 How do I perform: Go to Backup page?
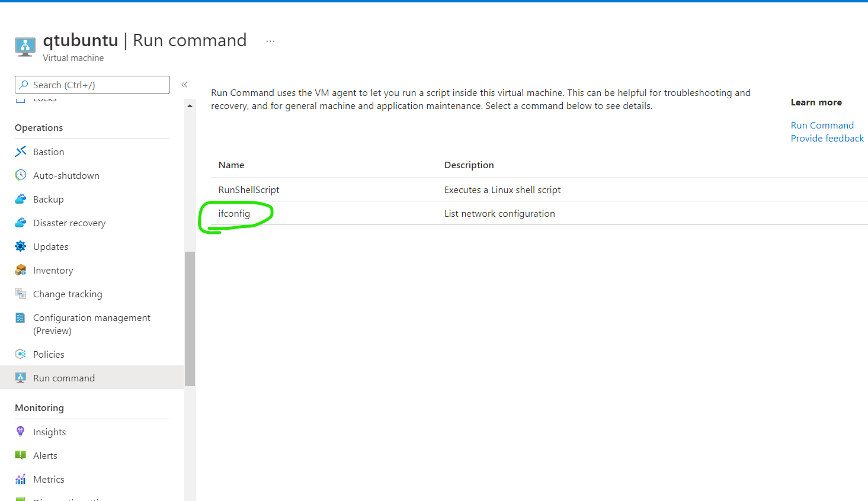(49, 199)
